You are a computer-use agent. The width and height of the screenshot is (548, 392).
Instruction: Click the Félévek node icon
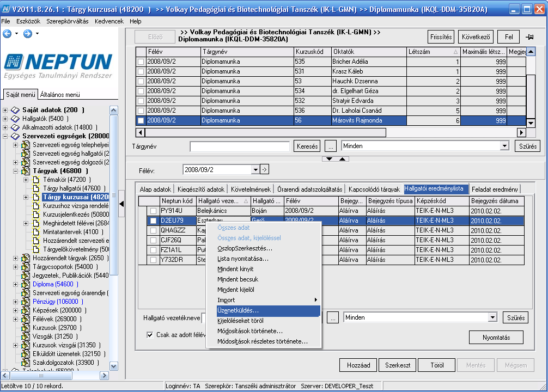pos(26,319)
